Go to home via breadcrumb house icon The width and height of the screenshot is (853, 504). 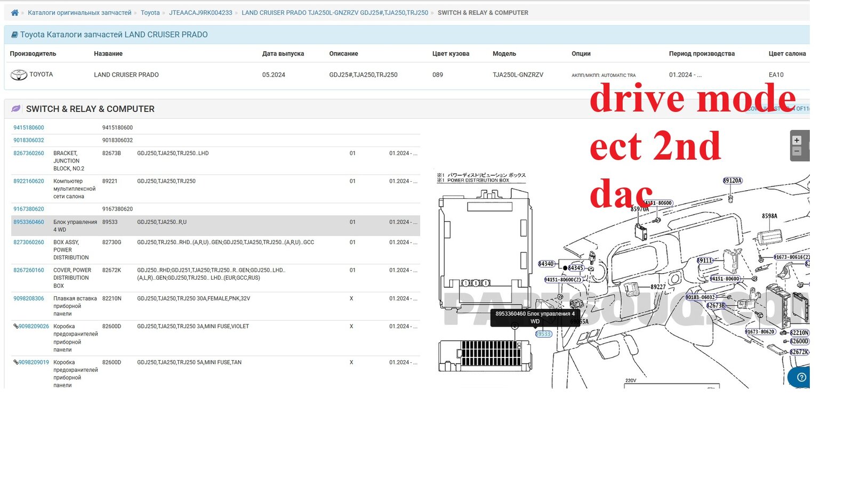click(x=14, y=13)
